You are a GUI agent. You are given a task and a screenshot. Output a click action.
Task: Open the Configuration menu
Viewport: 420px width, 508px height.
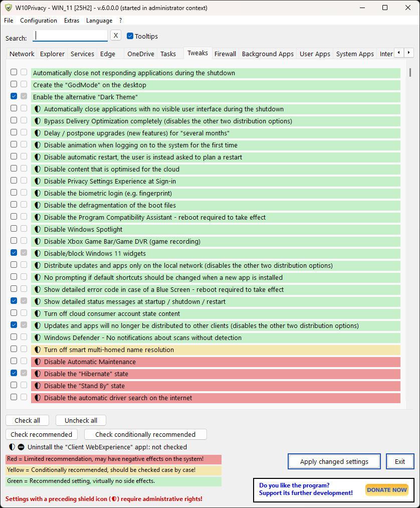tap(39, 21)
